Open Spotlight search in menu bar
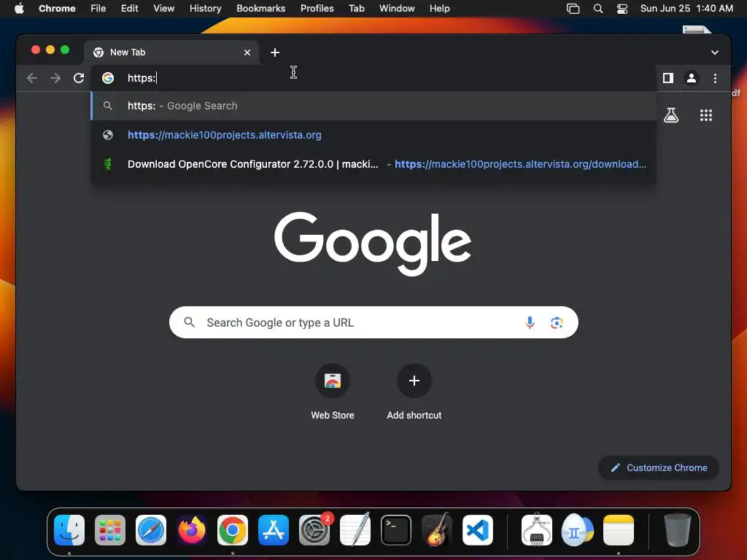 (598, 9)
